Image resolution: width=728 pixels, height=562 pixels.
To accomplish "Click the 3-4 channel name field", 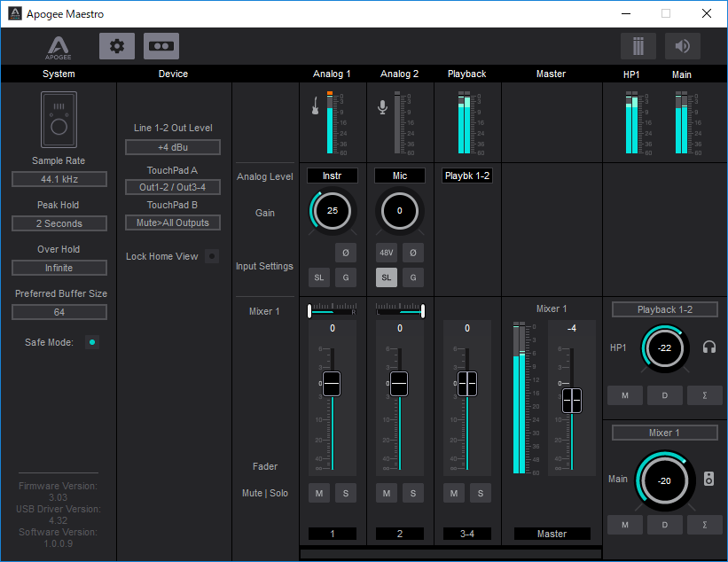I will point(467,534).
